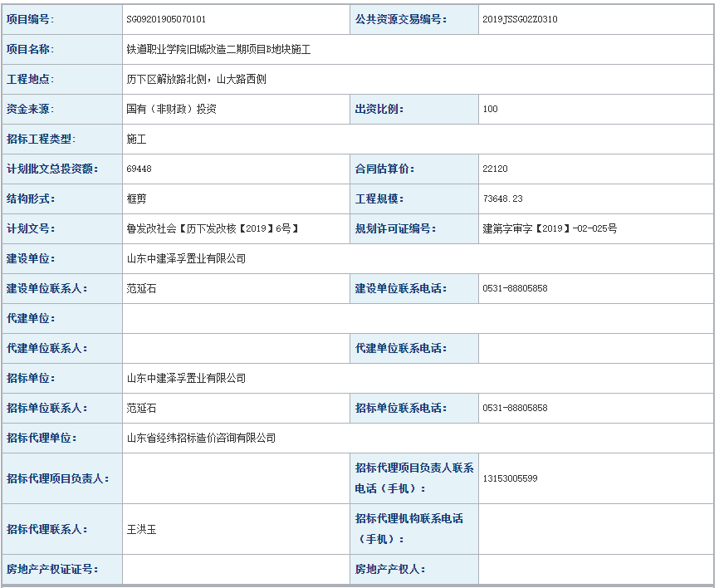
Task: Click the project scale value 73648.23
Action: pos(502,198)
